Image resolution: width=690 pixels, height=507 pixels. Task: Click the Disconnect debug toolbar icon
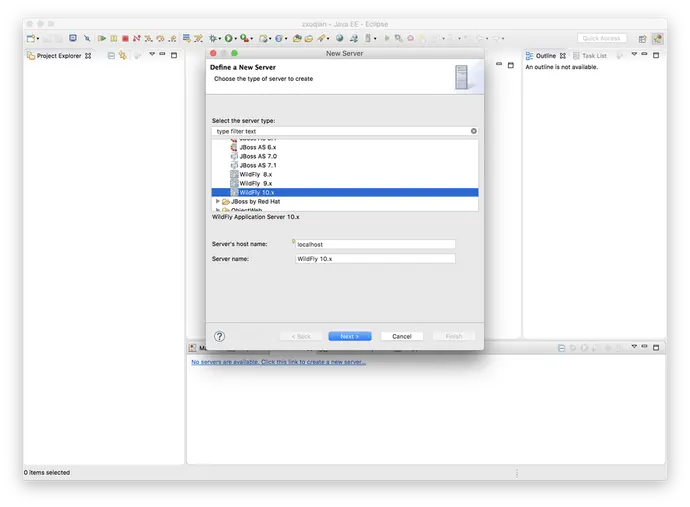[137, 38]
